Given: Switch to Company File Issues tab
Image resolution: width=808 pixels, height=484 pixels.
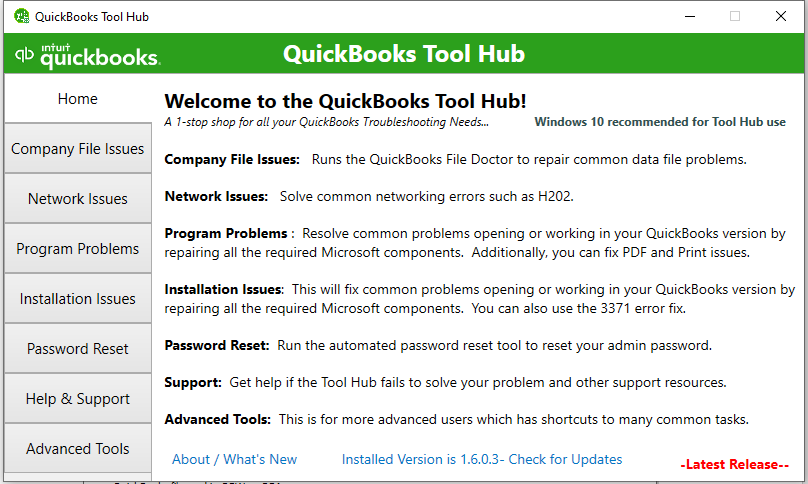Looking at the screenshot, I should (x=77, y=149).
